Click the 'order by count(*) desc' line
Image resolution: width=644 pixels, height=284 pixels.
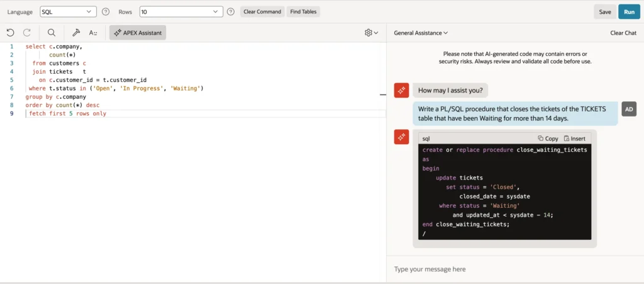point(62,105)
